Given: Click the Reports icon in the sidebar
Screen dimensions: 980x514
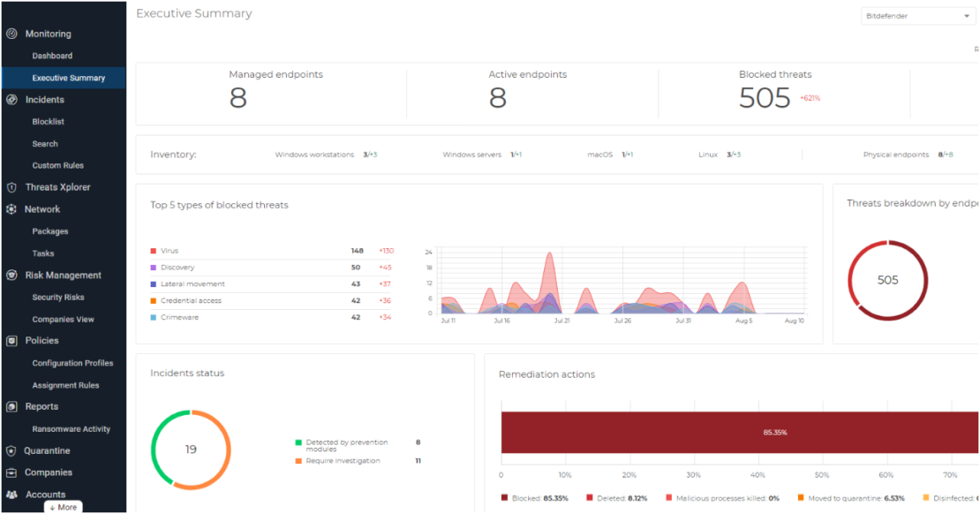Looking at the screenshot, I should pos(10,406).
